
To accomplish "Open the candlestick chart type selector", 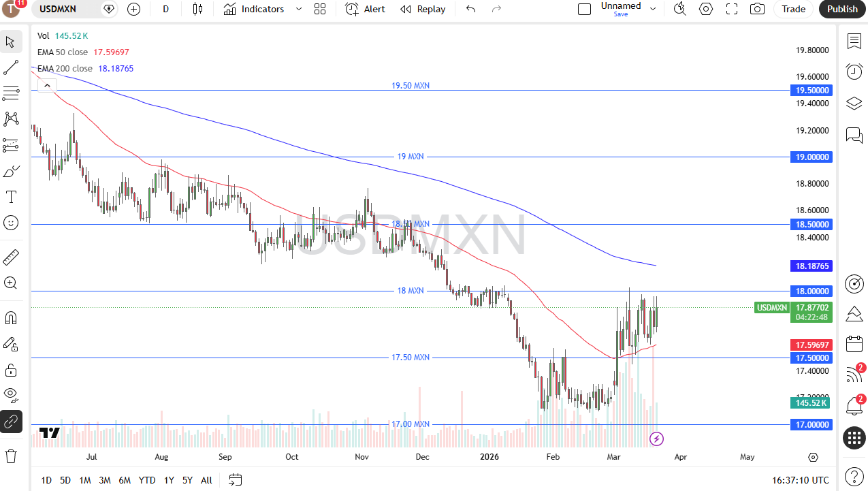I will point(197,9).
